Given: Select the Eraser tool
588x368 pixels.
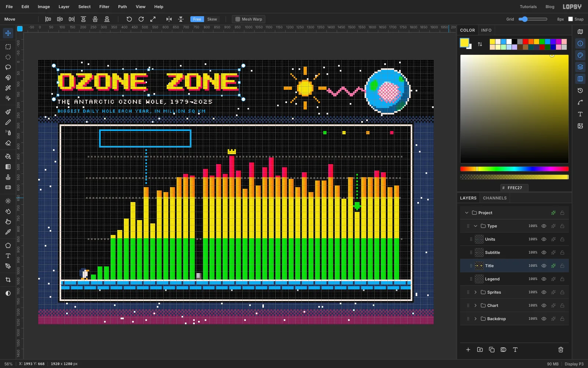Looking at the screenshot, I should [x=8, y=143].
